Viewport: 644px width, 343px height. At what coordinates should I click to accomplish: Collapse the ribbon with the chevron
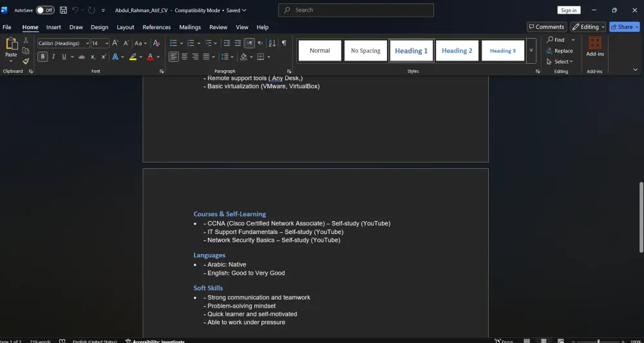point(636,70)
